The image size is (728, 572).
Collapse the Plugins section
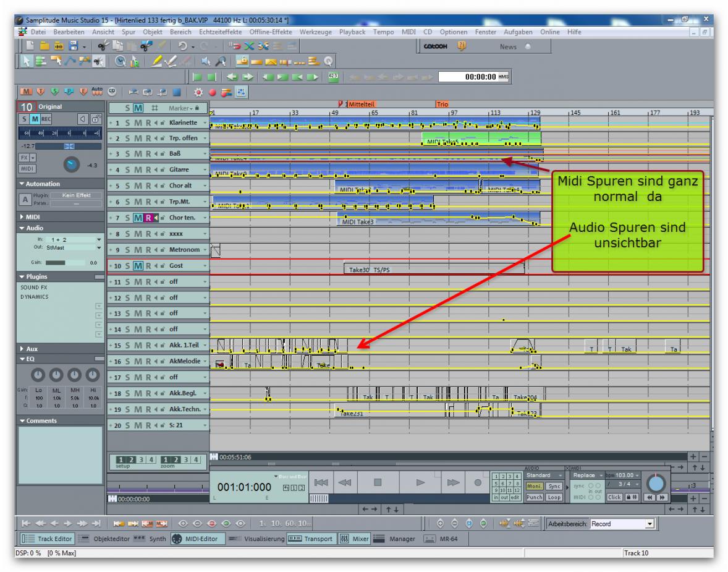22,277
